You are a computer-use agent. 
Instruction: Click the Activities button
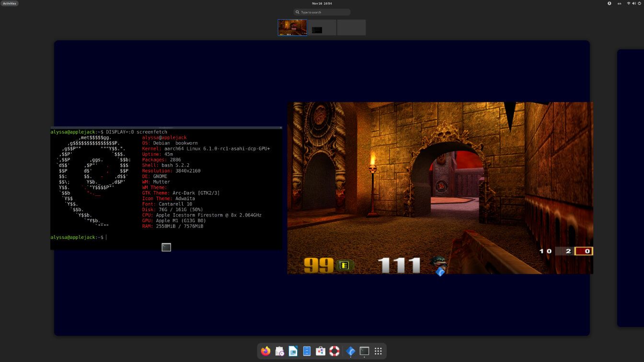click(x=9, y=2)
